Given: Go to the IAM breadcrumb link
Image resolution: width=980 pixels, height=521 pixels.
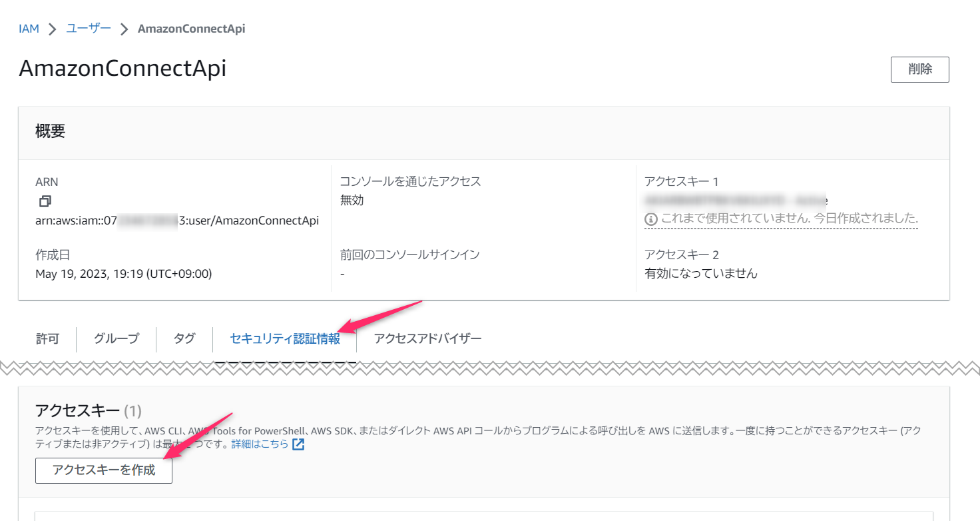Looking at the screenshot, I should 29,29.
